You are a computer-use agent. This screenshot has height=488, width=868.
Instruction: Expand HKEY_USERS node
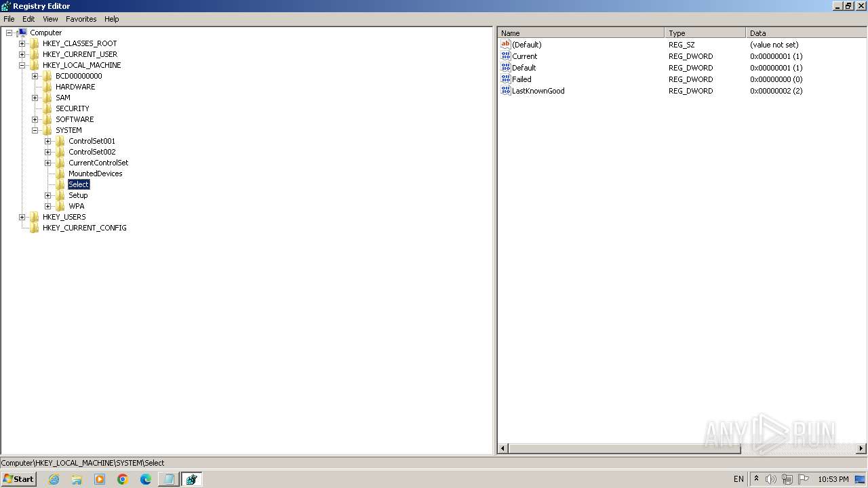(22, 217)
